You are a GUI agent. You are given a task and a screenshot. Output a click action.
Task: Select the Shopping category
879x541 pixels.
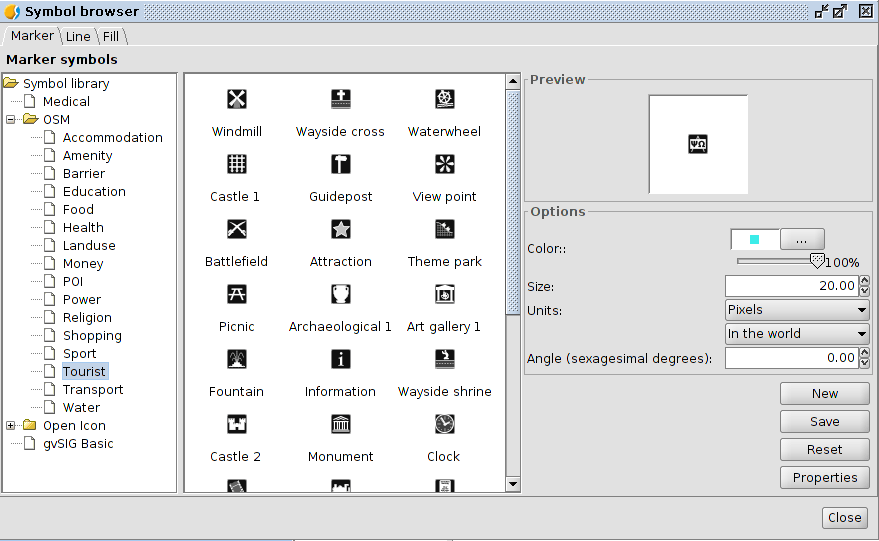pyautogui.click(x=92, y=335)
